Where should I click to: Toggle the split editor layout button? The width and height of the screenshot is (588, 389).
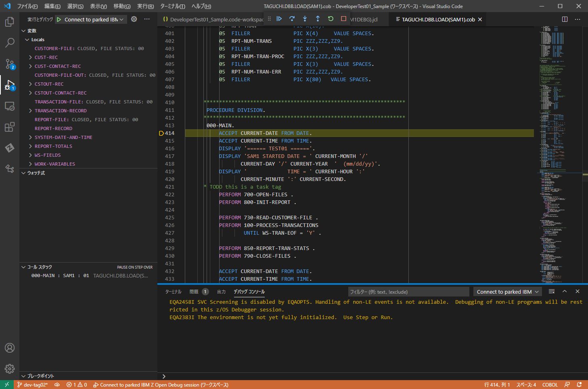(x=565, y=19)
